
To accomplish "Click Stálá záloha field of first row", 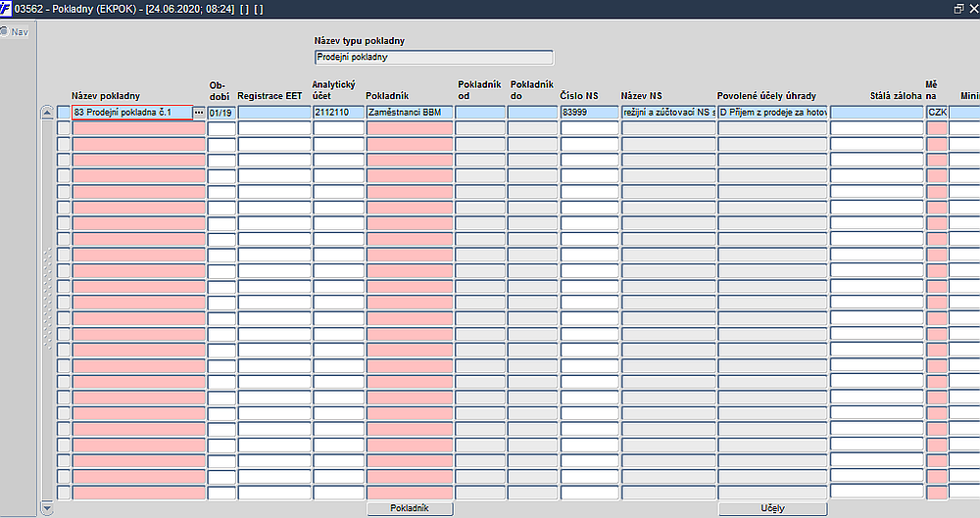I will coord(877,113).
